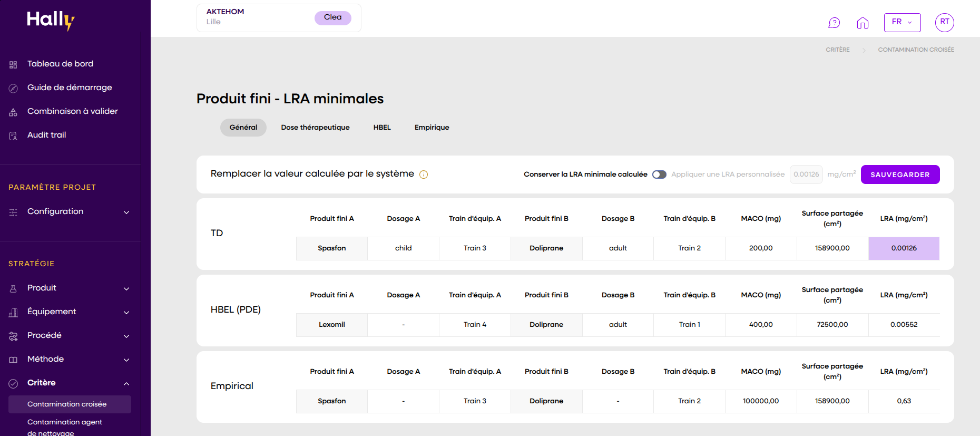Open Guide de démarrage menu item
The height and width of the screenshot is (436, 980).
pos(70,88)
